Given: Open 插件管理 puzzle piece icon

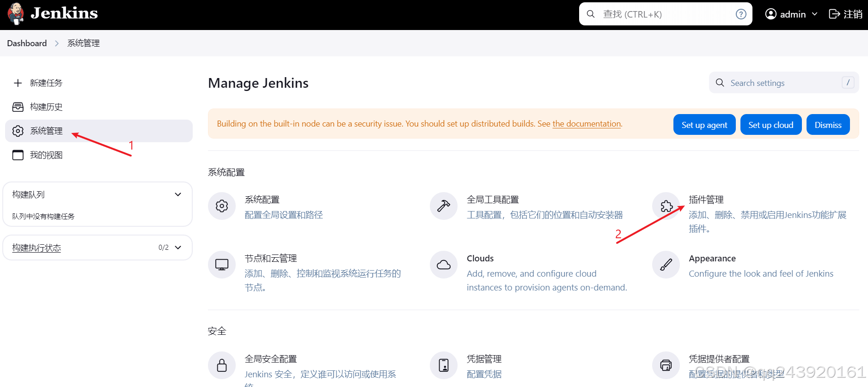Looking at the screenshot, I should 666,206.
